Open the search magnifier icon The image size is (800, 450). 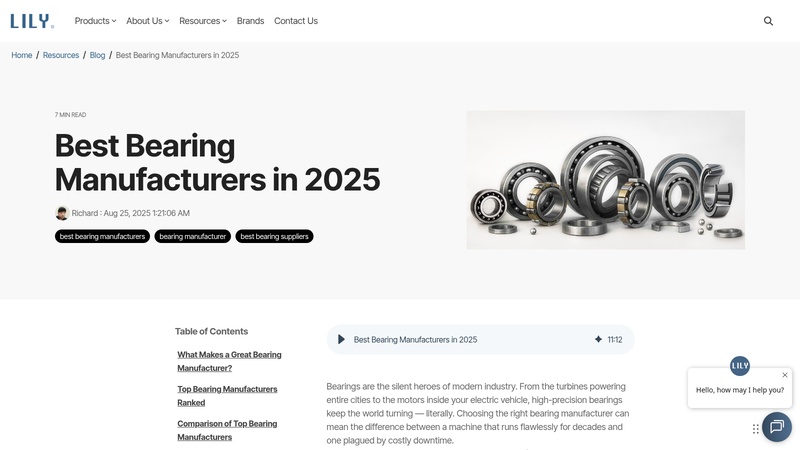(x=768, y=21)
